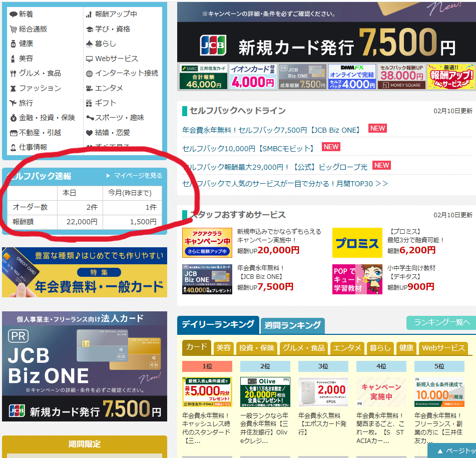Open the 学び・資格 category link
This screenshot has width=476, height=458.
(x=113, y=29)
